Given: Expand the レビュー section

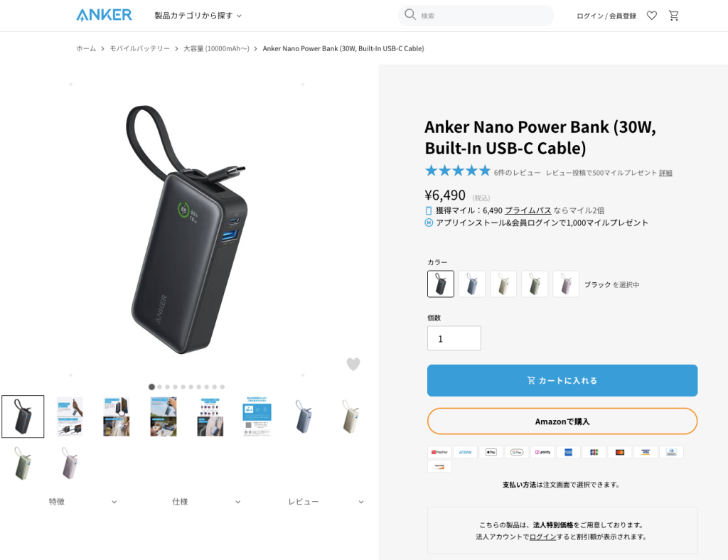Looking at the screenshot, I should 326,502.
